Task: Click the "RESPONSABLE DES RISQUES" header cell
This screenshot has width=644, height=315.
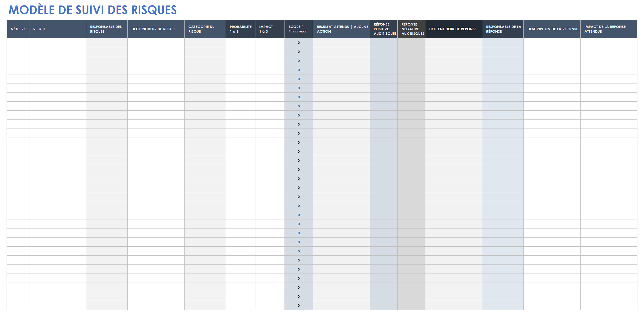Action: click(x=107, y=29)
